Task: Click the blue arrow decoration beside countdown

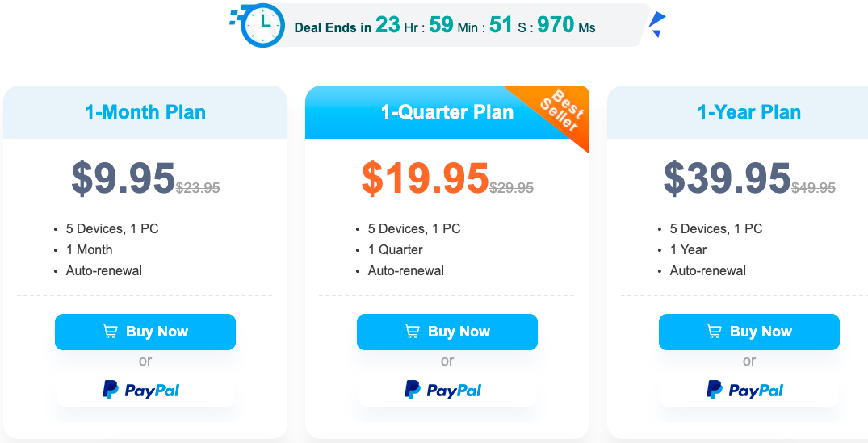Action: click(657, 23)
